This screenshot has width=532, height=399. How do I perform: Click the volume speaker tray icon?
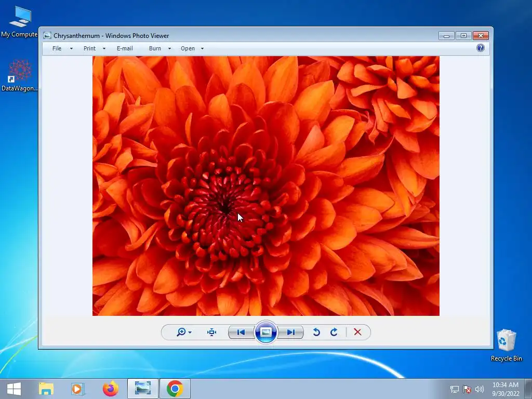(480, 389)
